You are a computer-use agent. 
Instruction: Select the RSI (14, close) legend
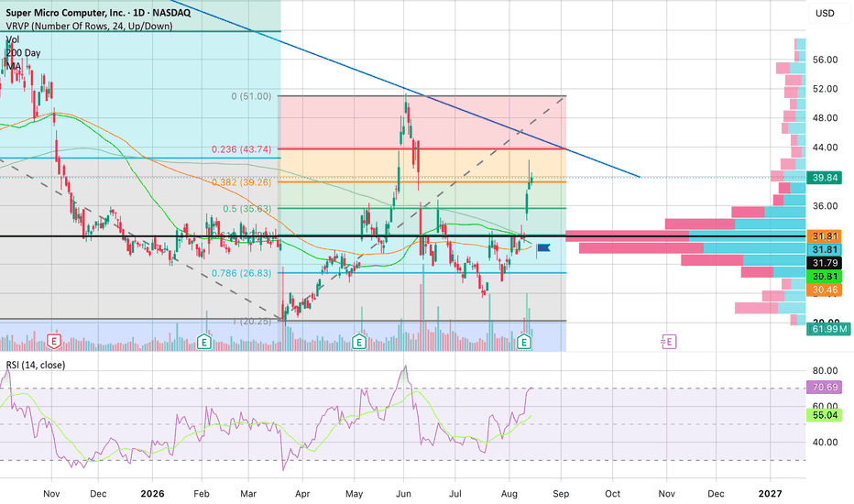pos(36,365)
